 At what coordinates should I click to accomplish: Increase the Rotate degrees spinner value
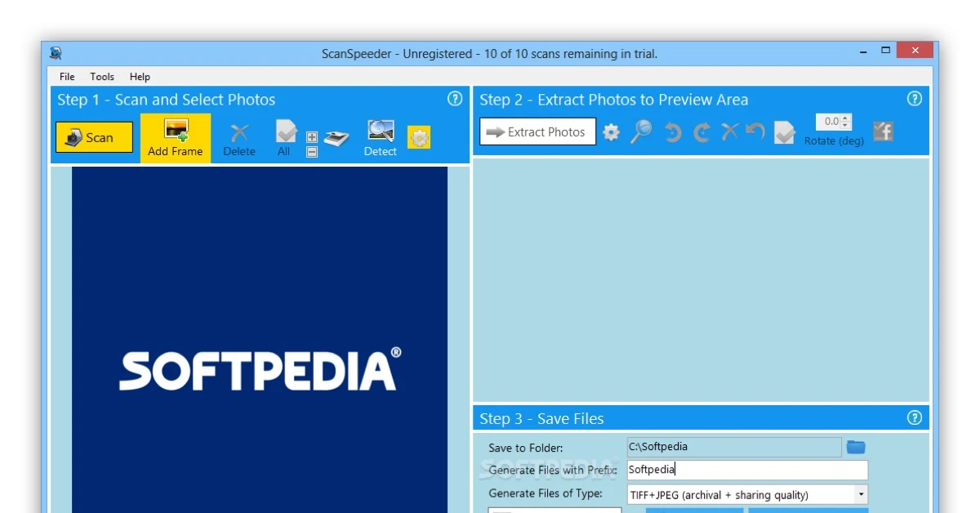(x=846, y=118)
